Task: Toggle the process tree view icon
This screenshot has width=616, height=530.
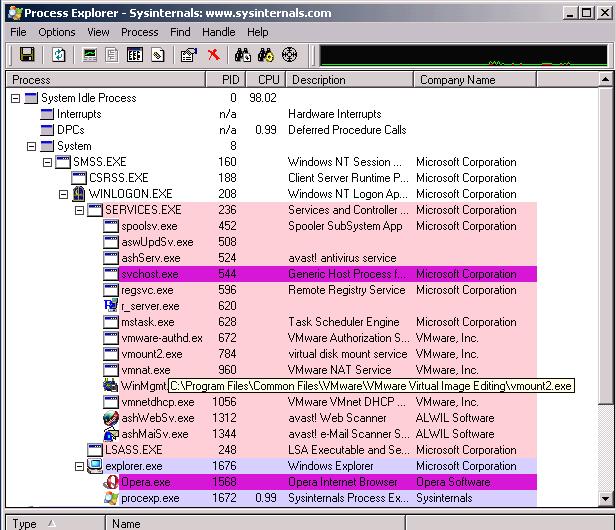Action: (x=112, y=55)
